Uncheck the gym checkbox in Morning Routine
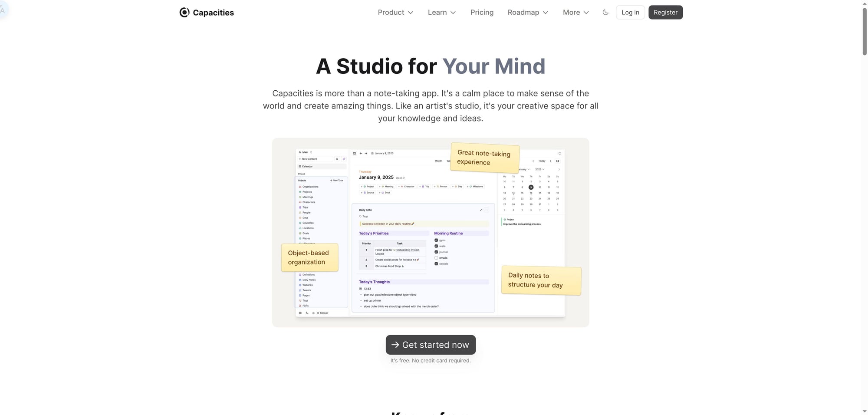 (436, 240)
